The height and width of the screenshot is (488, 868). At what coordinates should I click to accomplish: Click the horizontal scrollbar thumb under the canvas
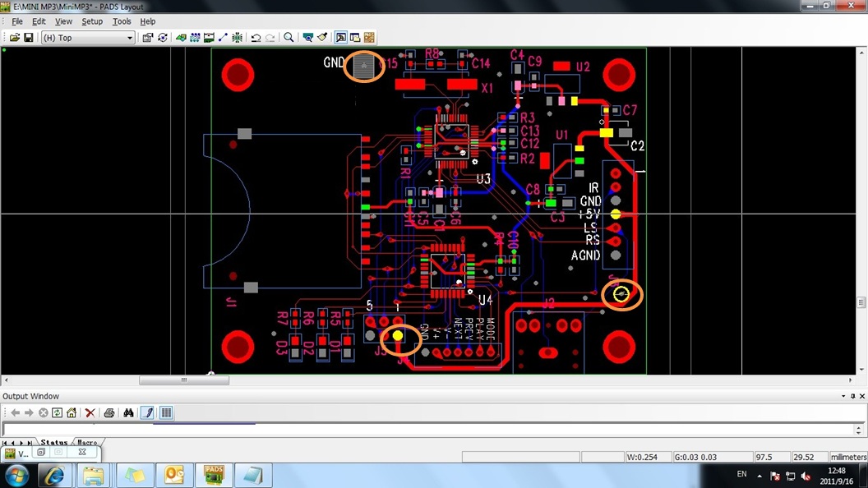pos(184,380)
